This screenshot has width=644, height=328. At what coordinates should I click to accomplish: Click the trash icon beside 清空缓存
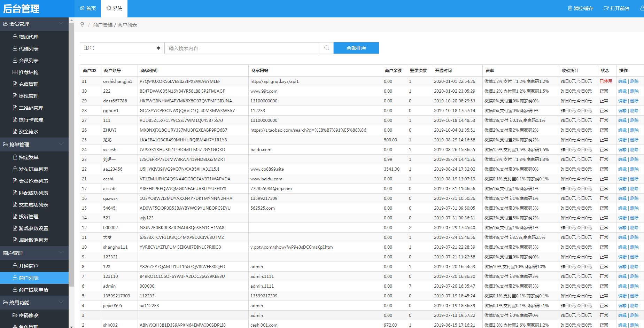click(570, 8)
